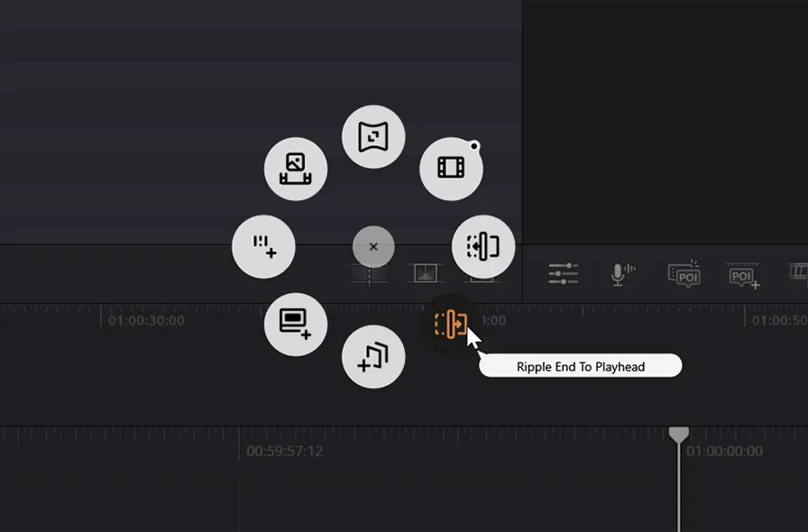Click the POI speech bubble icon

click(x=684, y=273)
